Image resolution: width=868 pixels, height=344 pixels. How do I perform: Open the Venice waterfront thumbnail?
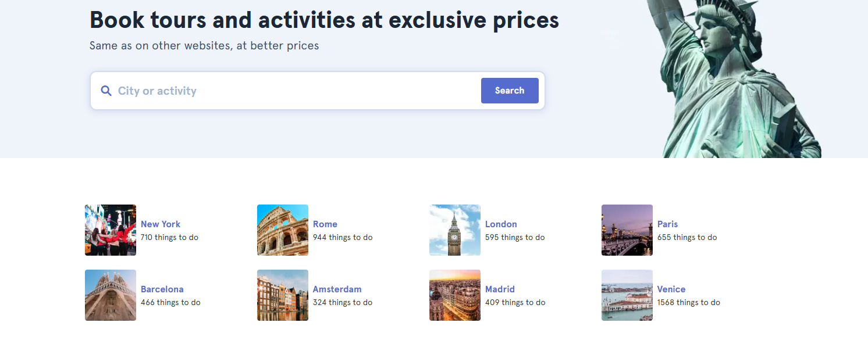627,295
